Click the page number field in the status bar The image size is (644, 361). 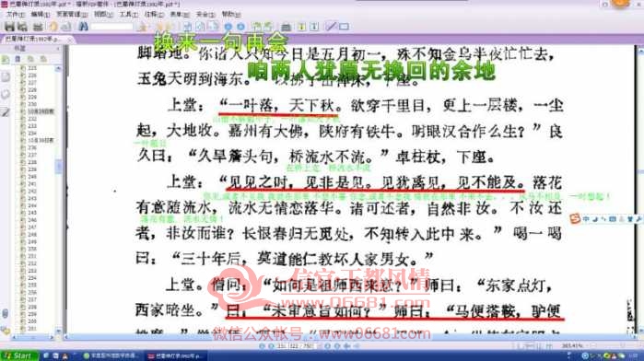[x=296, y=346]
